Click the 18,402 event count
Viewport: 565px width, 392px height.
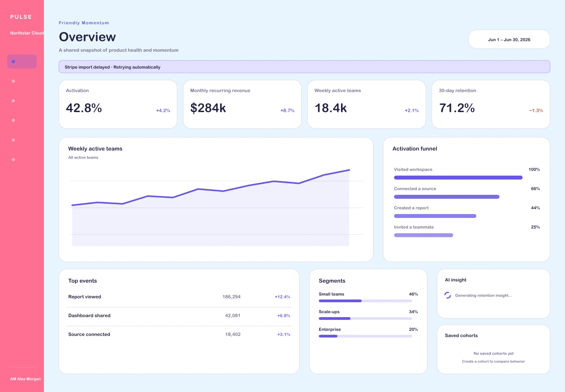pos(233,334)
